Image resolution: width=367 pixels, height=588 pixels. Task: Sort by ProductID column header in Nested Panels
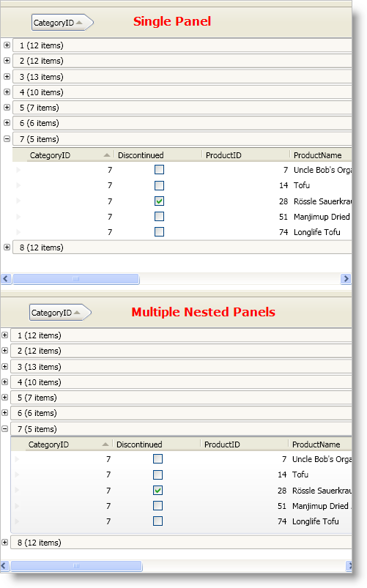[x=244, y=444]
